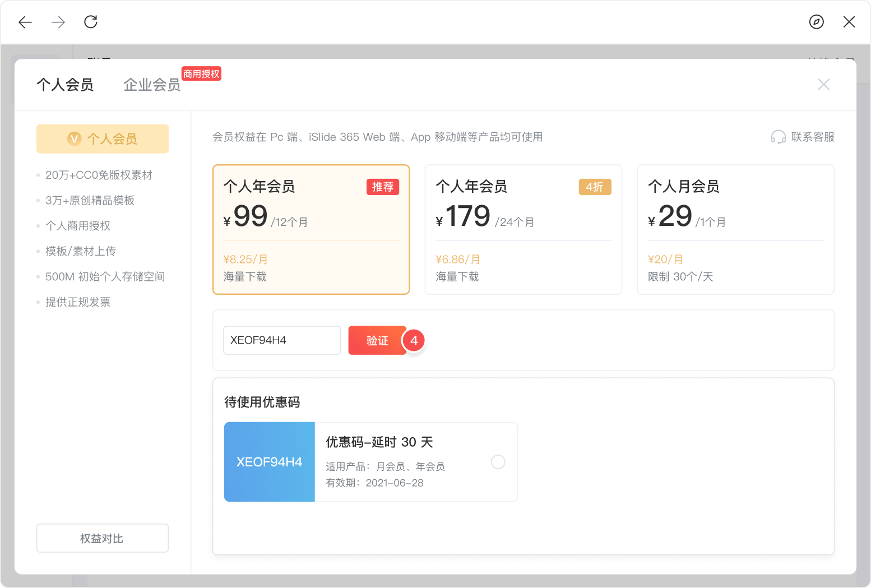Click the coupon code input field
Viewport: 871px width, 588px height.
coord(282,340)
